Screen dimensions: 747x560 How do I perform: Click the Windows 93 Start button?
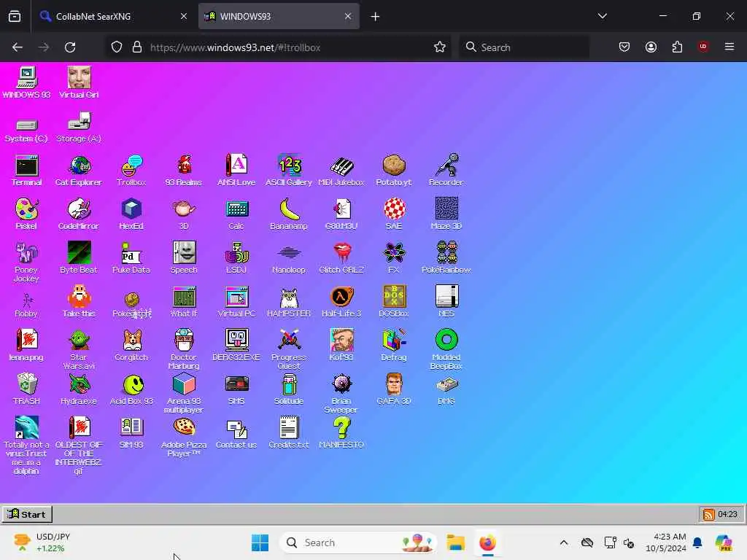(x=27, y=514)
